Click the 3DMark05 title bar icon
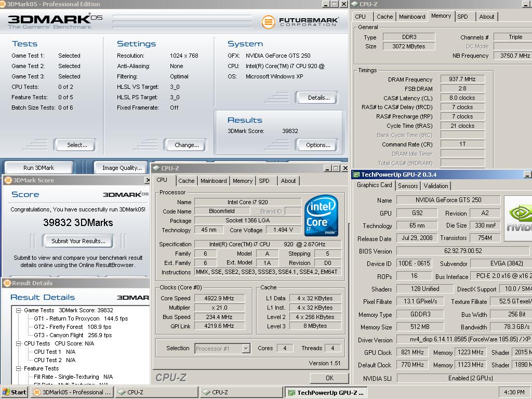 click(3, 4)
